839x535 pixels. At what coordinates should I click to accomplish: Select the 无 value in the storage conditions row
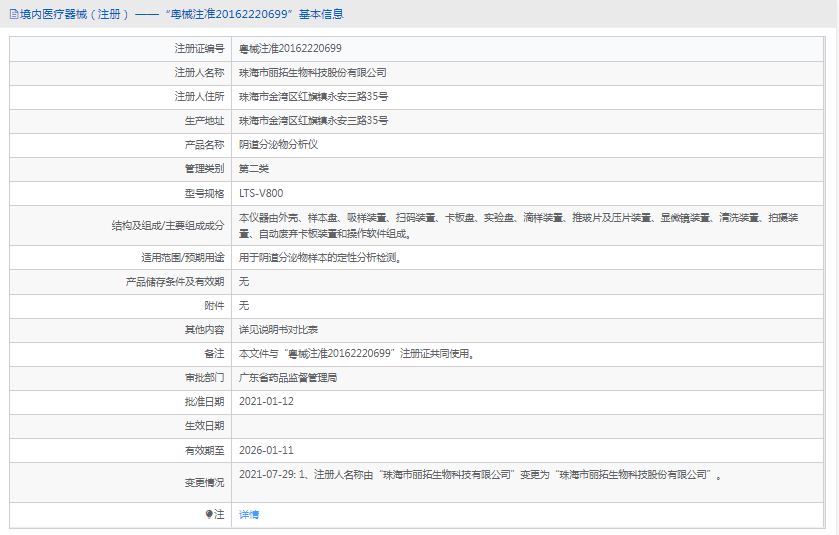pos(244,282)
